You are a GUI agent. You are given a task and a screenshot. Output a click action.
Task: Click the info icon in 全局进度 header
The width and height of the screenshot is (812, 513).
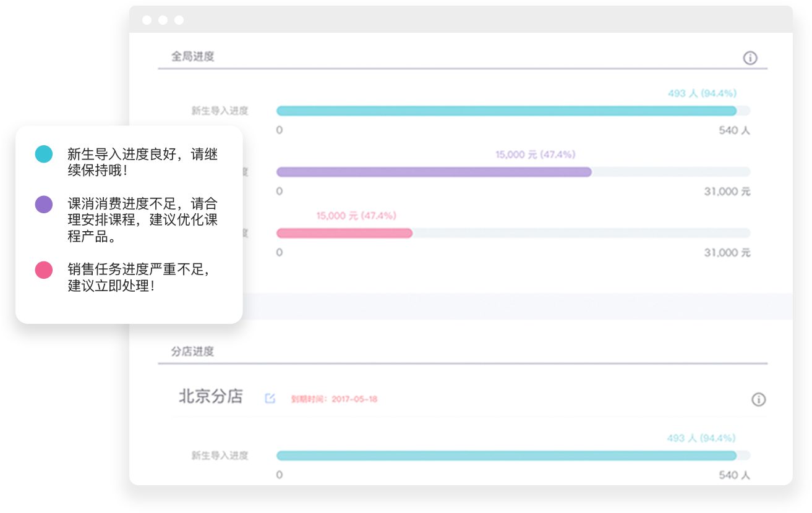[750, 58]
